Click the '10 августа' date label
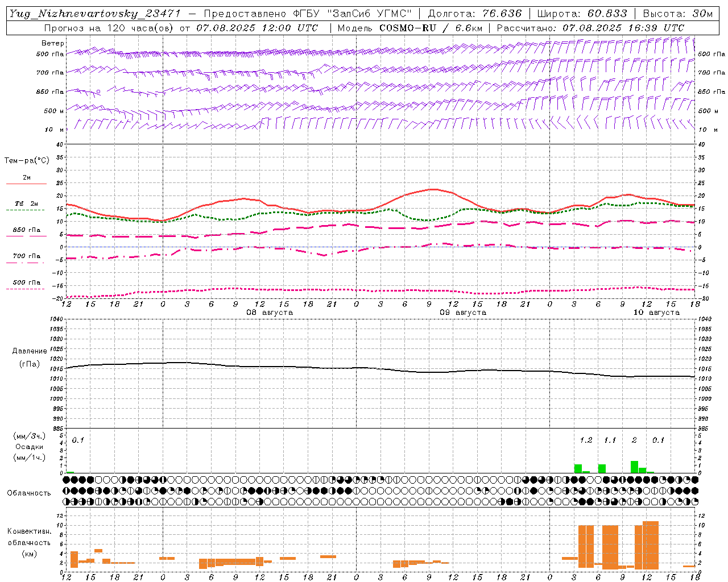 [656, 313]
